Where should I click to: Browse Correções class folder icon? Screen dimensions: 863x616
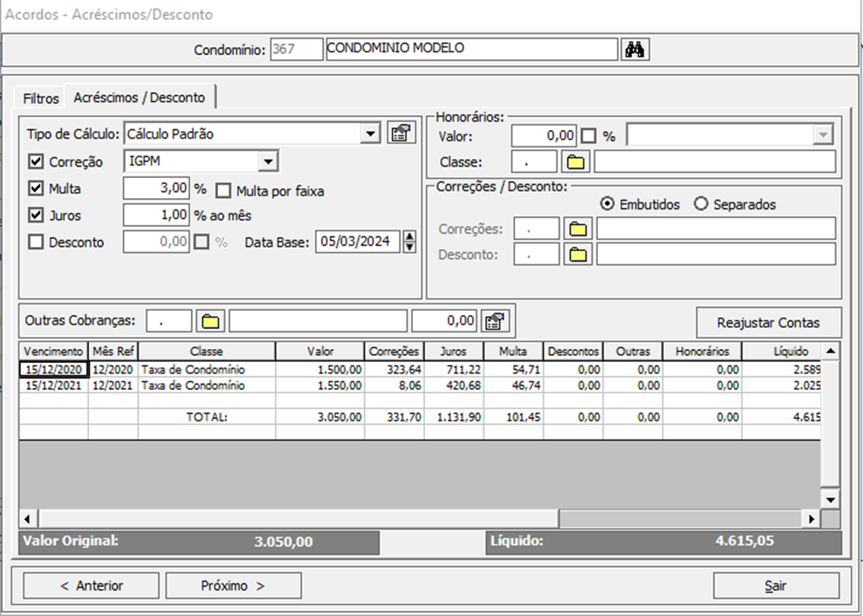coord(578,229)
